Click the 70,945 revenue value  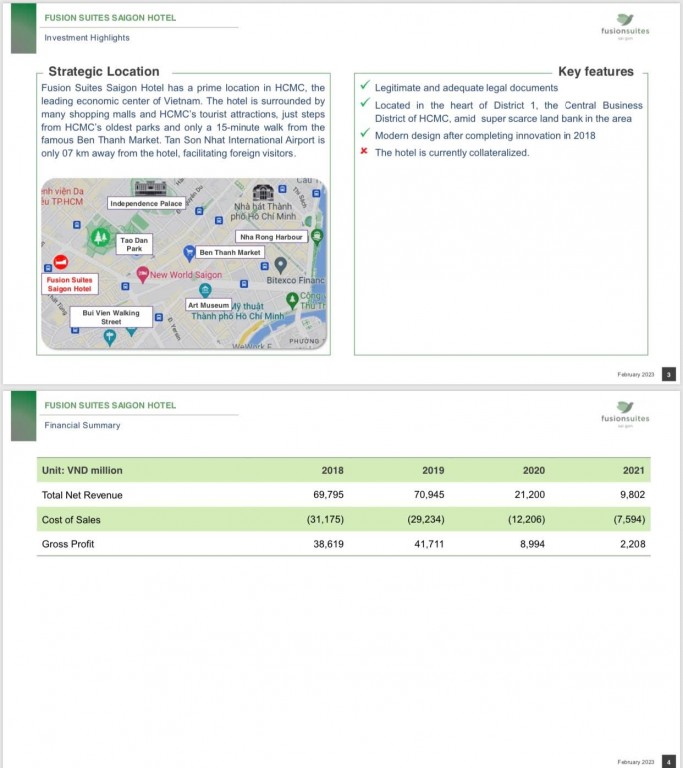click(429, 495)
